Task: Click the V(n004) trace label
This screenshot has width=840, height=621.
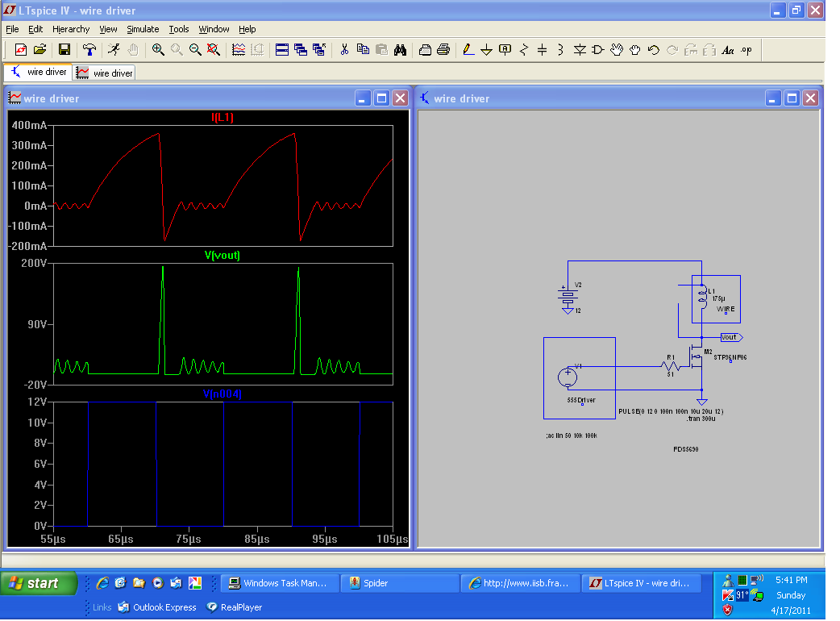Action: [x=222, y=394]
